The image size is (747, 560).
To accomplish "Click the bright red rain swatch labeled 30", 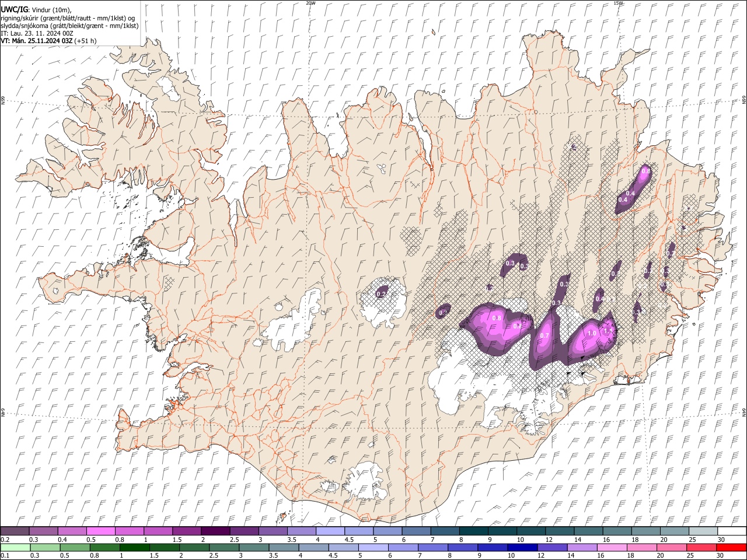I will [731, 548].
